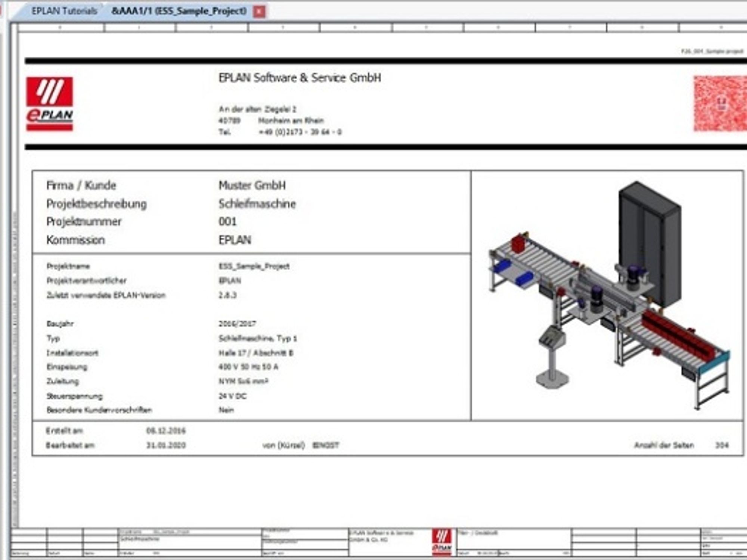Select the label 'Projektverantwortlicher'
The width and height of the screenshot is (747, 560).
[86, 280]
